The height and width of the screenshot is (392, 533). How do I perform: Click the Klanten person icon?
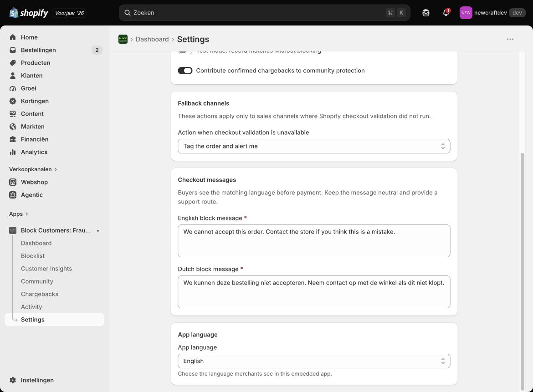(13, 76)
